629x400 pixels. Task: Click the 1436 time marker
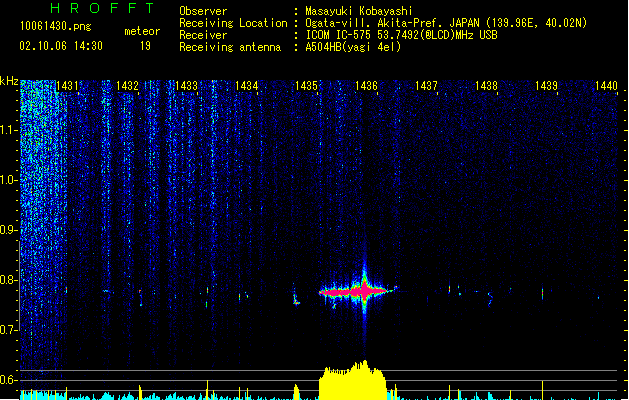[x=366, y=86]
